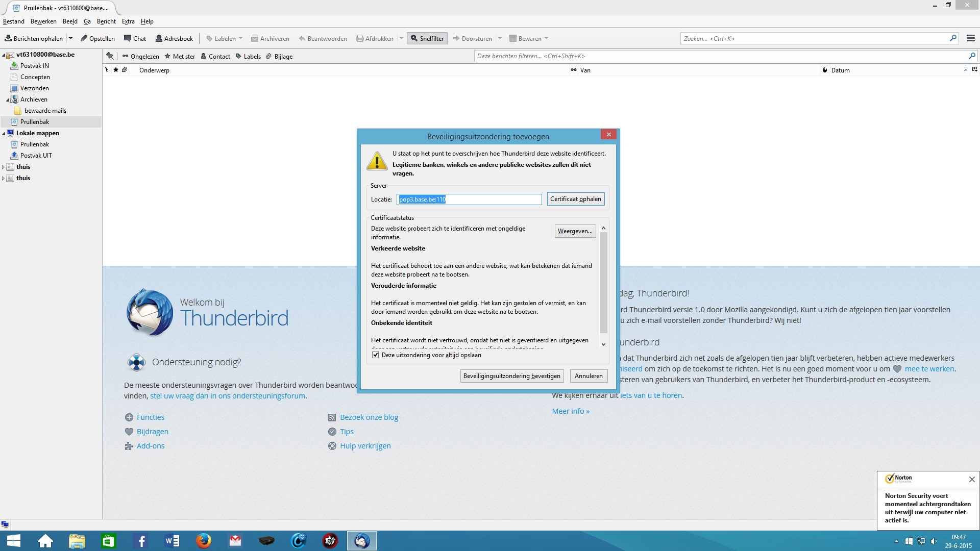
Task: Click the Locatie server address field
Action: pyautogui.click(x=469, y=199)
